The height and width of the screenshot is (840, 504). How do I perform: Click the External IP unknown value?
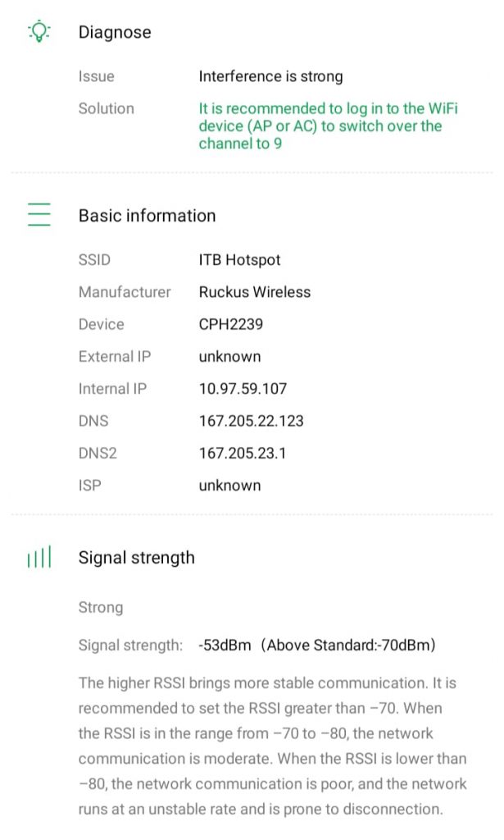(x=229, y=357)
